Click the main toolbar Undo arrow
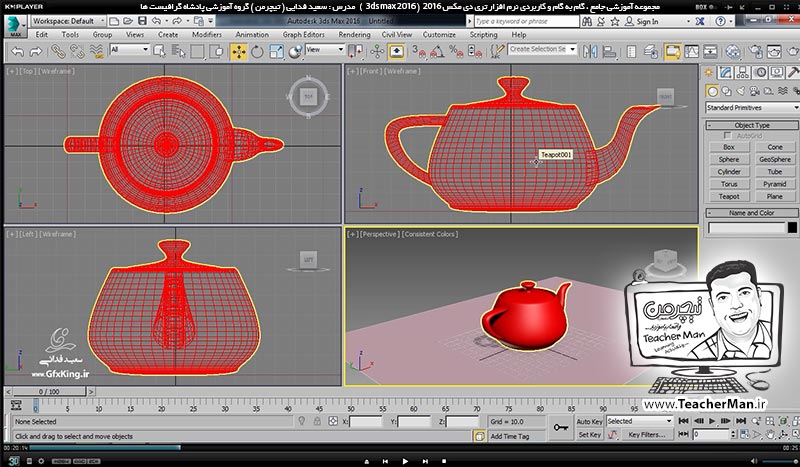The height and width of the screenshot is (467, 800). [18, 52]
